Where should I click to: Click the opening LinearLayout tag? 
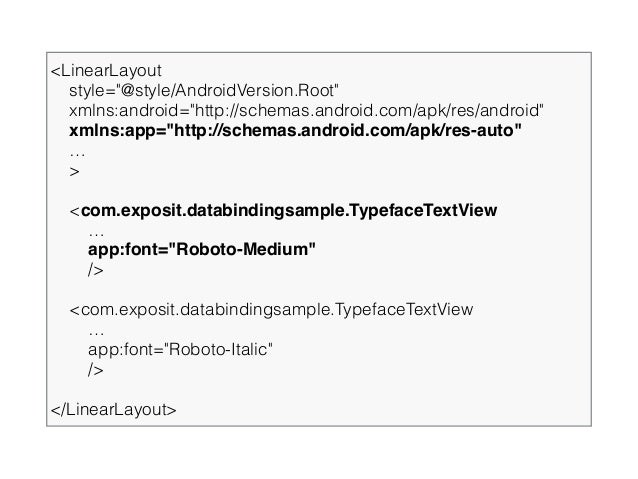[x=106, y=71]
